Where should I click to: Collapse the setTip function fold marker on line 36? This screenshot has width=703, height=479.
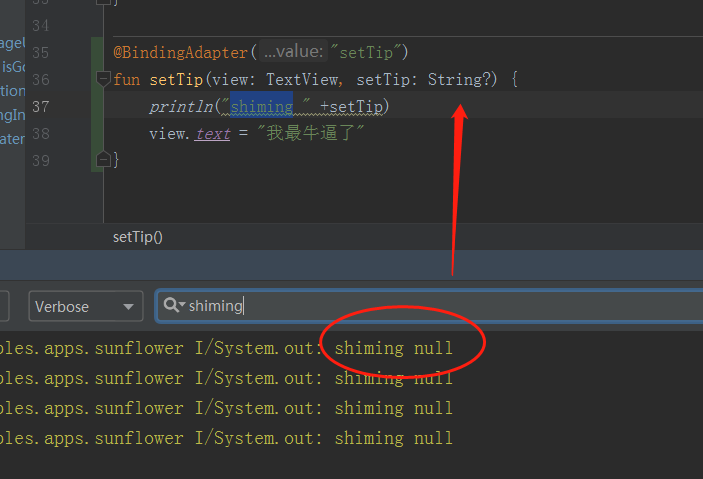tap(103, 79)
